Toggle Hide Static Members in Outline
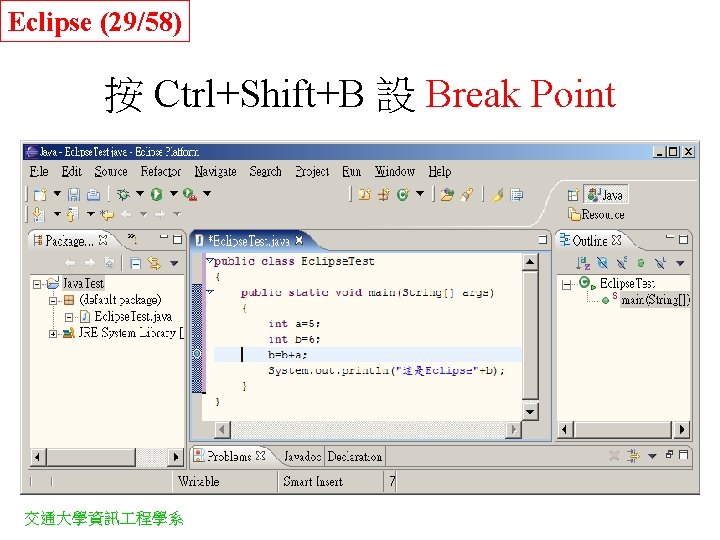 (x=622, y=263)
